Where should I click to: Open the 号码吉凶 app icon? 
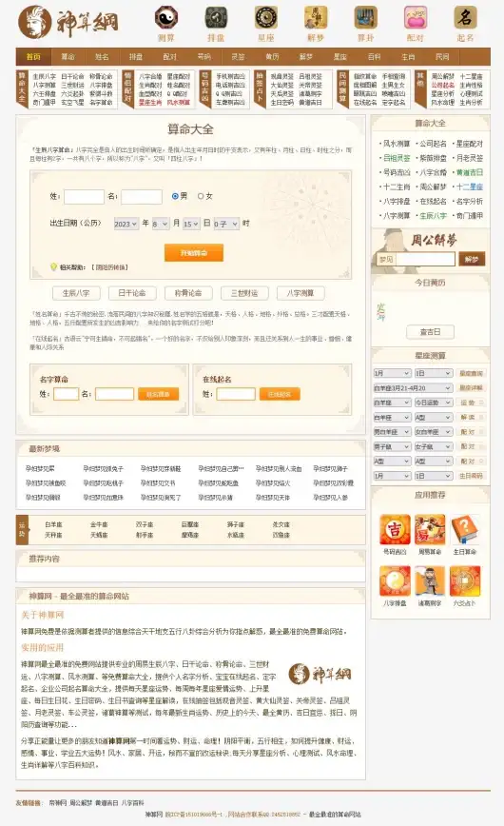coord(395,530)
